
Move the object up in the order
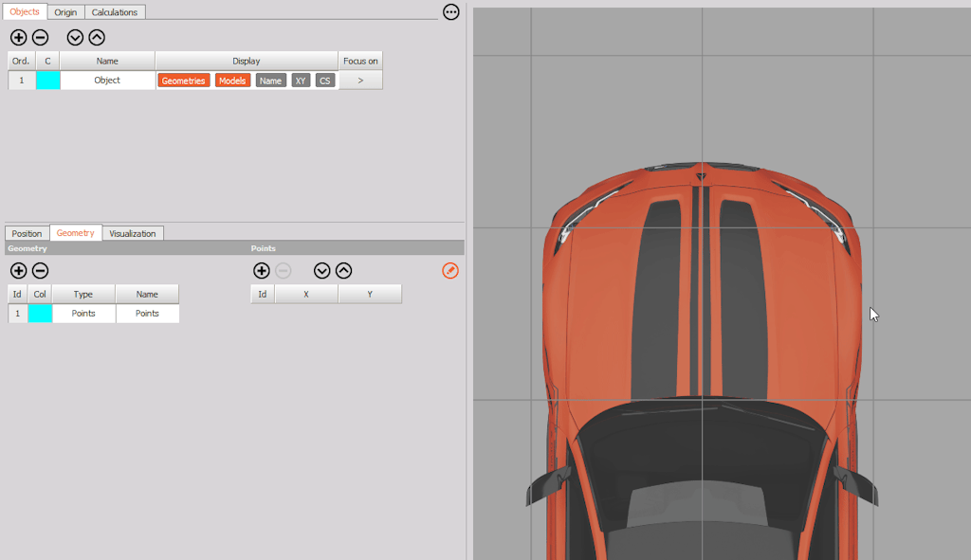[x=97, y=37]
